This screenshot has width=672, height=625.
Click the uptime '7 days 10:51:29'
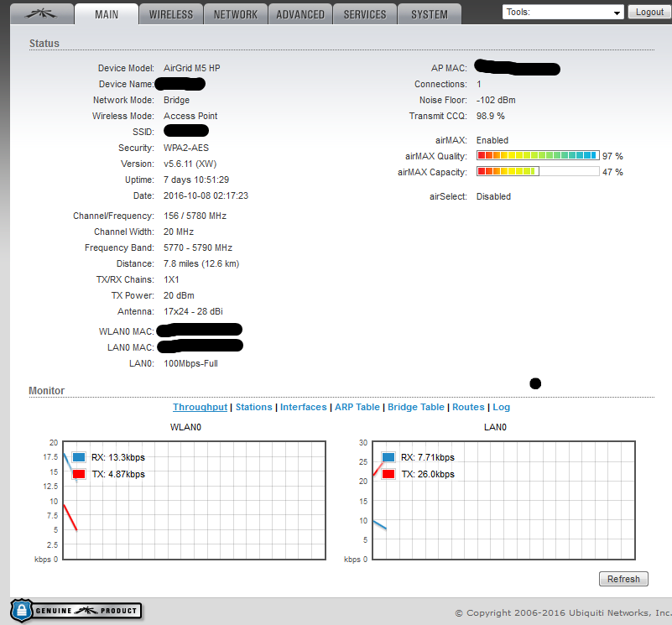pyautogui.click(x=195, y=180)
